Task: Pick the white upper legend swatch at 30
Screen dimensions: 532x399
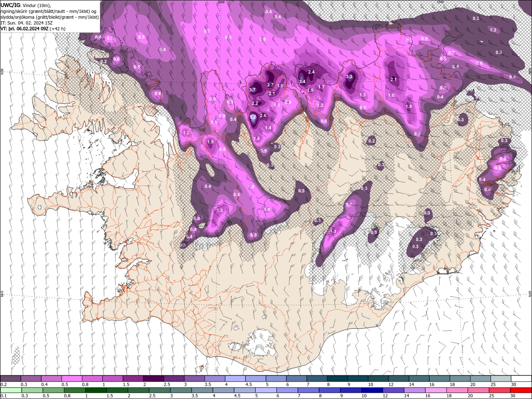Action: pos(521,379)
